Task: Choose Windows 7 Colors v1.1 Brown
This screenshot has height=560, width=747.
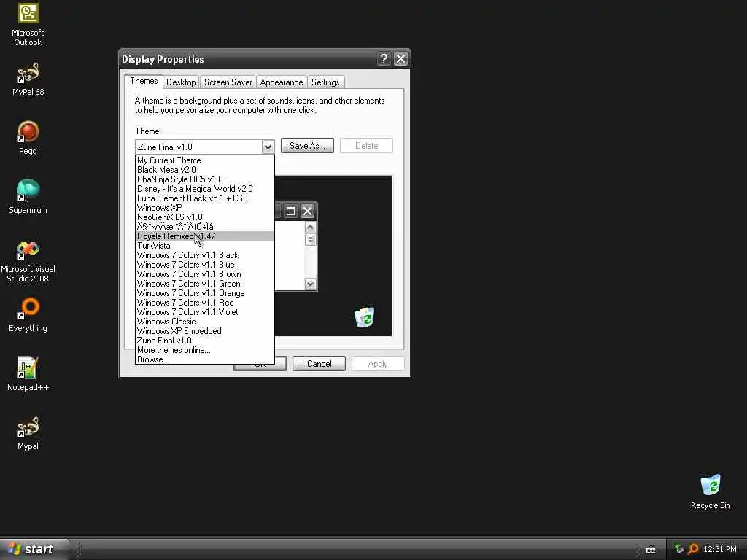Action: (205, 274)
